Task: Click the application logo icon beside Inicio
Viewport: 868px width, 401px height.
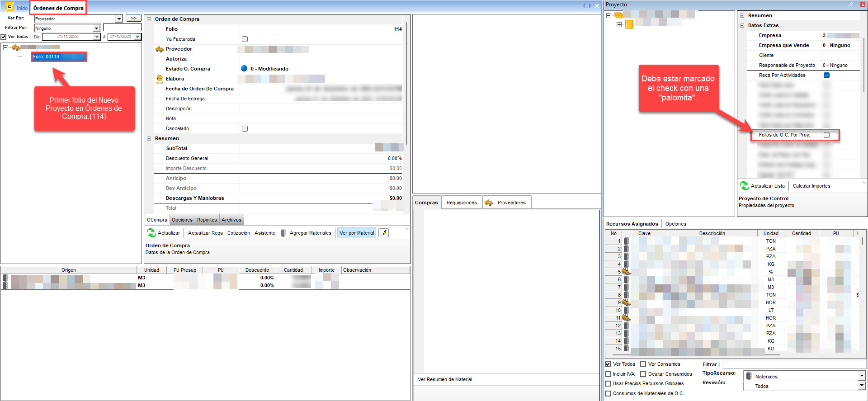Action: pos(9,7)
